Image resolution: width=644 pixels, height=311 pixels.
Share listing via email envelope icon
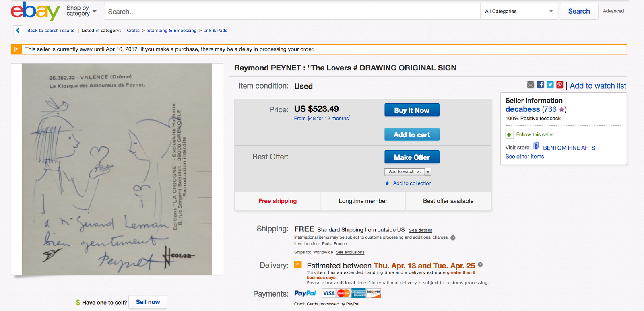530,85
